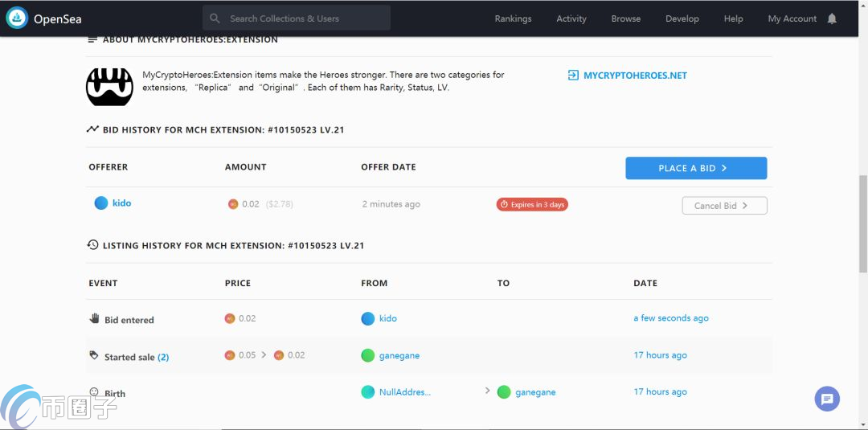Image resolution: width=868 pixels, height=430 pixels.
Task: Open the Activity menu item
Action: [571, 18]
